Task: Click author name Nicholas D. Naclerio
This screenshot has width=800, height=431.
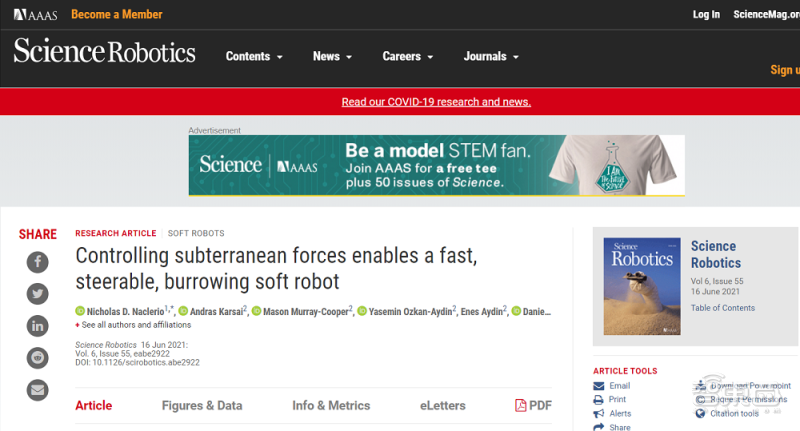Action: coord(126,312)
